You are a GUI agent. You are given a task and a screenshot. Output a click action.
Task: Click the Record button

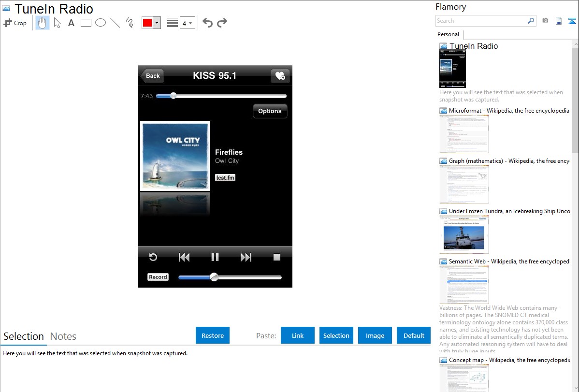(158, 277)
